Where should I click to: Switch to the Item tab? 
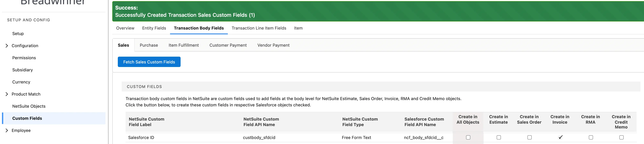tap(298, 28)
